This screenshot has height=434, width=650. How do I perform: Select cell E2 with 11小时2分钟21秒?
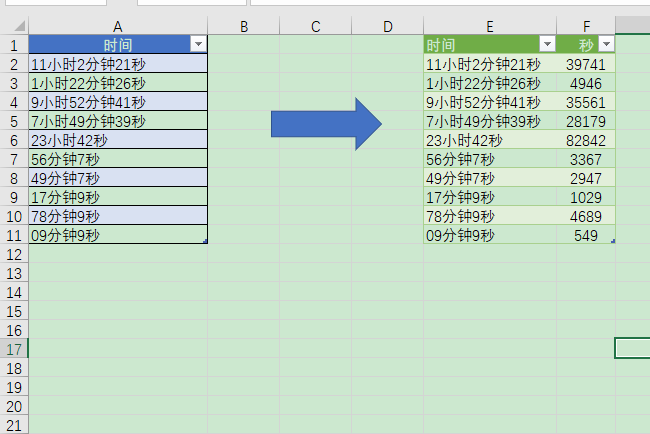[x=490, y=63]
